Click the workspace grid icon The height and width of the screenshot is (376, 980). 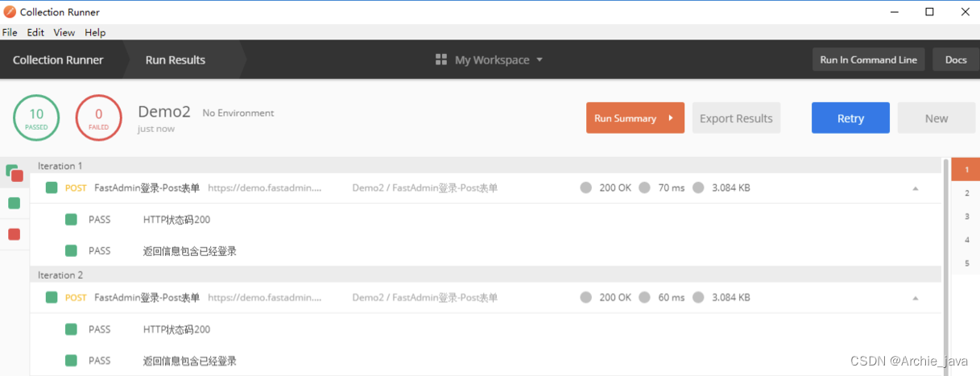pos(441,60)
